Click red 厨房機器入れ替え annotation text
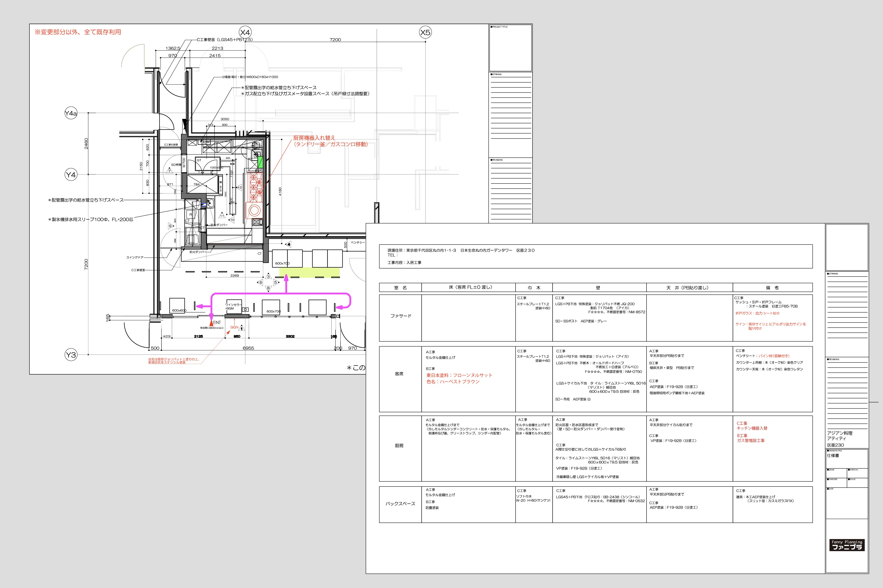The width and height of the screenshot is (883, 588). pos(314,138)
